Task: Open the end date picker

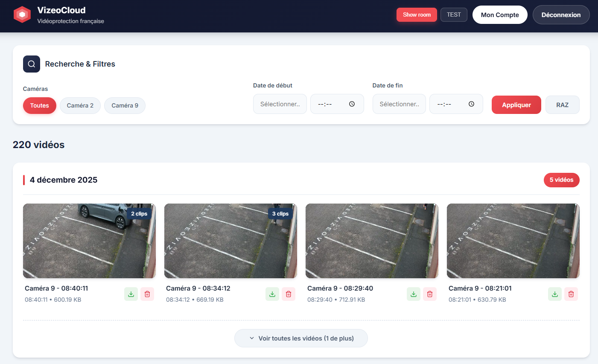Action: click(x=399, y=104)
